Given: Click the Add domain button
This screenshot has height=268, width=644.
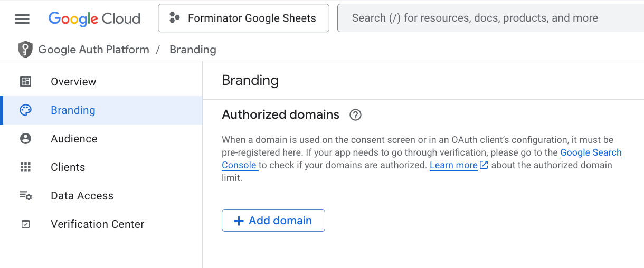Looking at the screenshot, I should [273, 221].
